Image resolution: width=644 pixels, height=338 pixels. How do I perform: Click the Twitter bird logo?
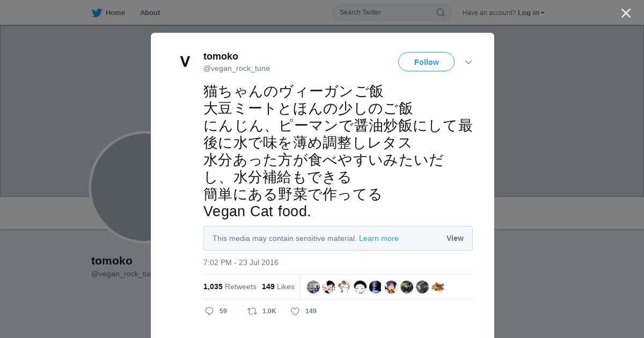pyautogui.click(x=97, y=13)
